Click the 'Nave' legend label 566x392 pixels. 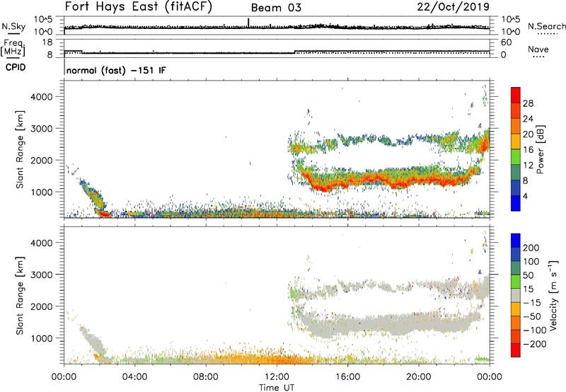pos(538,50)
